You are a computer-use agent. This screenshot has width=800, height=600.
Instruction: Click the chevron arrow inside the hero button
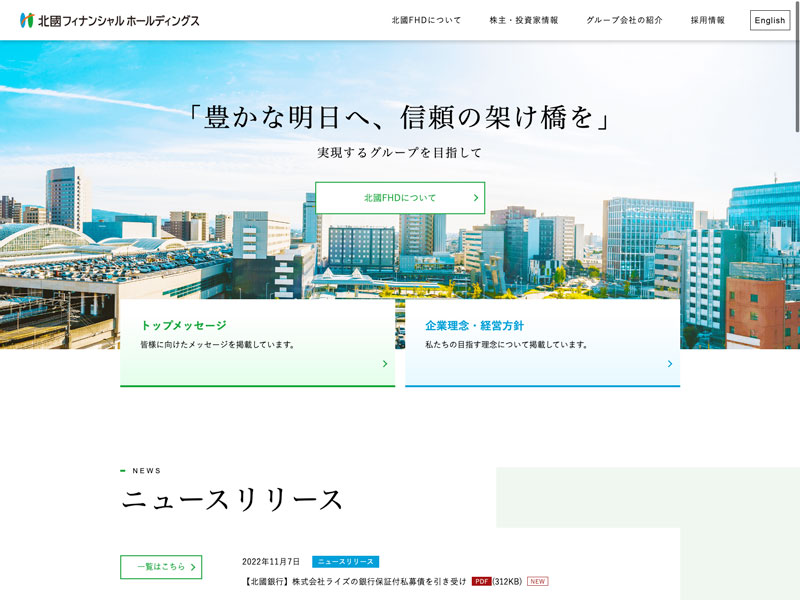[476, 198]
